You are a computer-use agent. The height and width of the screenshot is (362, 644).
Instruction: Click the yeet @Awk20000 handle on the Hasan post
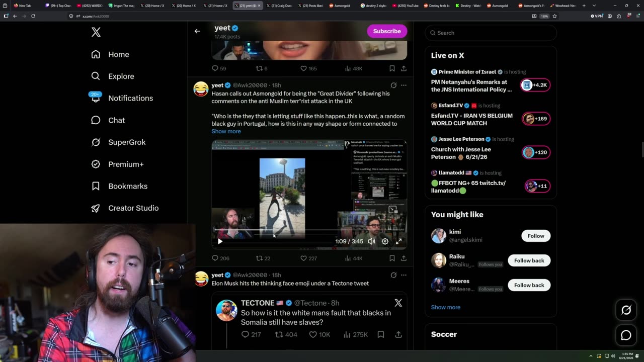click(250, 85)
